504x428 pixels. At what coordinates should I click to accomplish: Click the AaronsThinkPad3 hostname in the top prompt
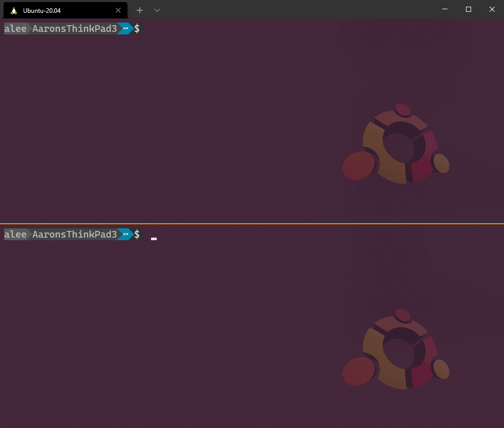pyautogui.click(x=74, y=29)
